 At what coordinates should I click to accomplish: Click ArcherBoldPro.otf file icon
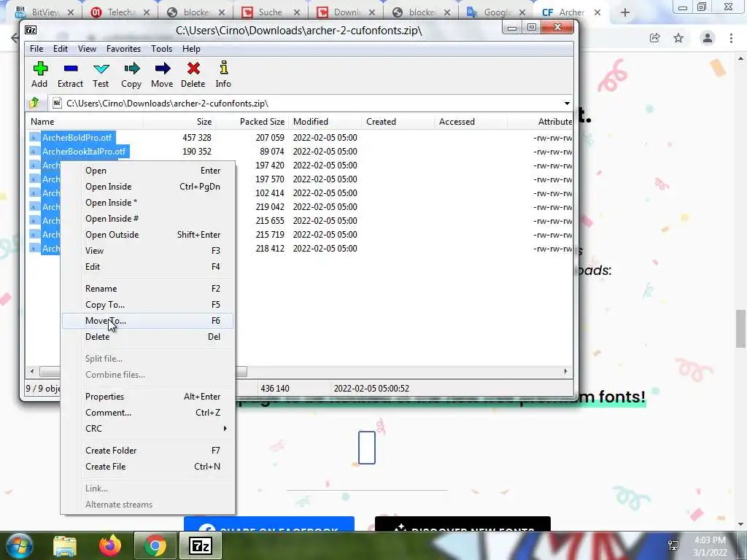pos(34,138)
